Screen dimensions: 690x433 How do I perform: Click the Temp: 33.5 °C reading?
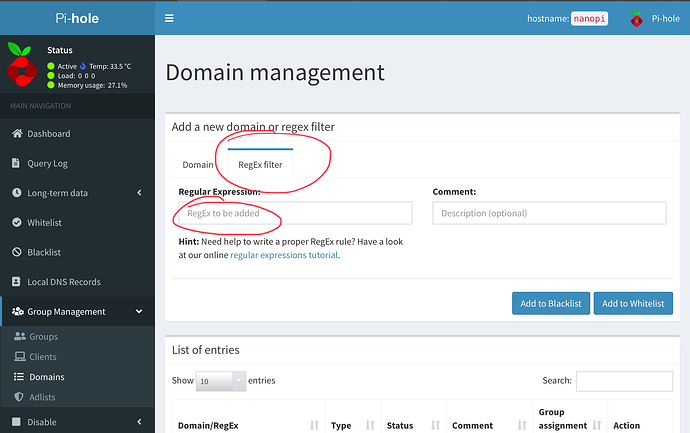[x=110, y=66]
